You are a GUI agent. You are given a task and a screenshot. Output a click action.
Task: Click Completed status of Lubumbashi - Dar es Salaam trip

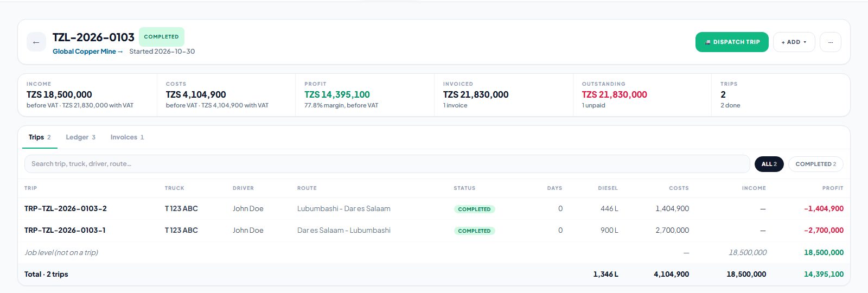pos(474,209)
